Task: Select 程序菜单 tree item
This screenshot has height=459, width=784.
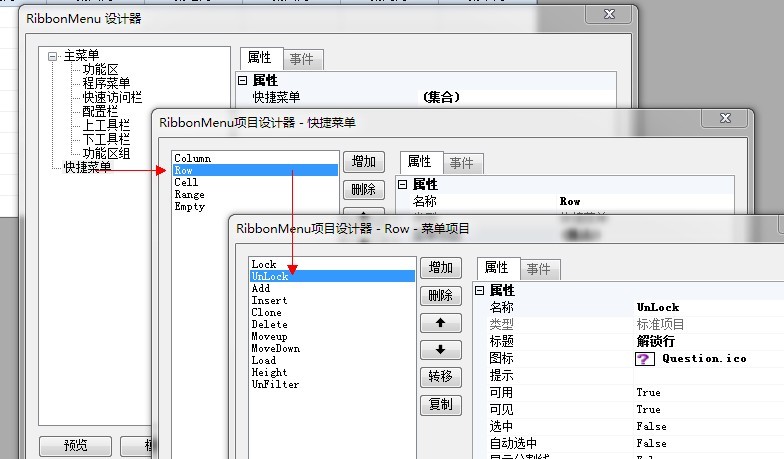Action: [106, 83]
